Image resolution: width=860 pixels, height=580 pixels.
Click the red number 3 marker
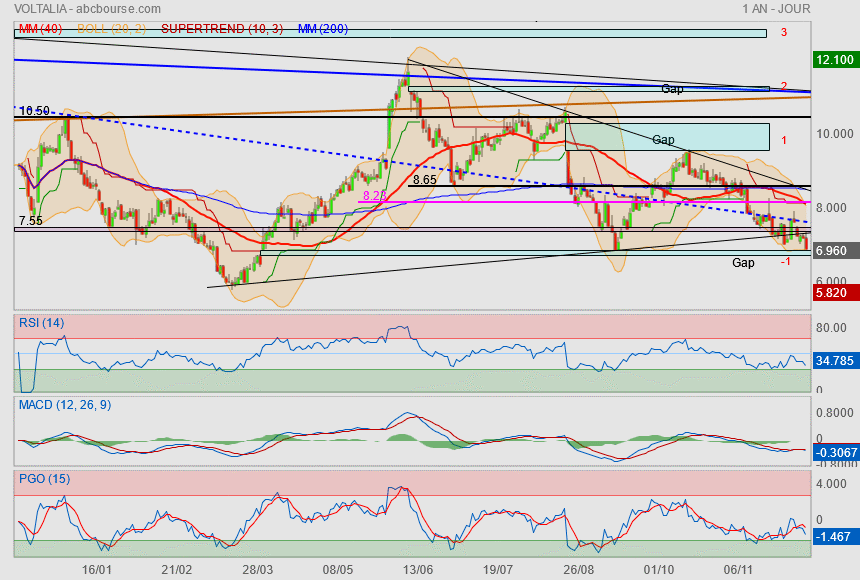pyautogui.click(x=784, y=32)
